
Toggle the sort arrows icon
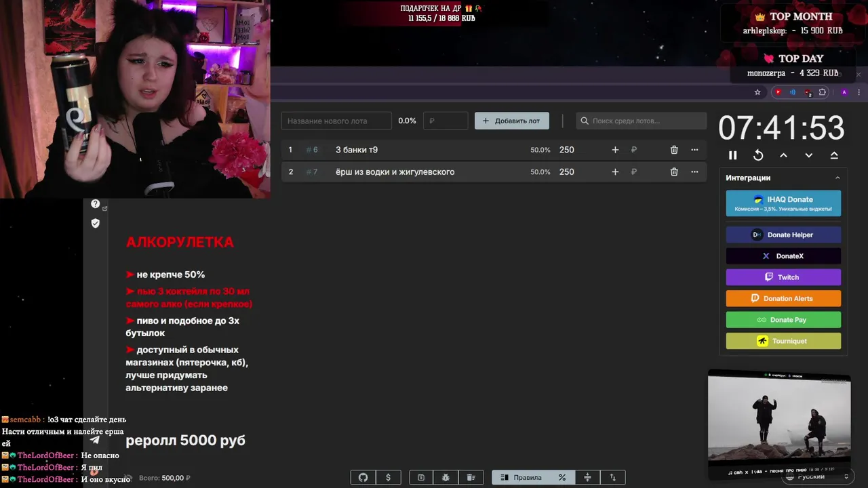coord(612,477)
